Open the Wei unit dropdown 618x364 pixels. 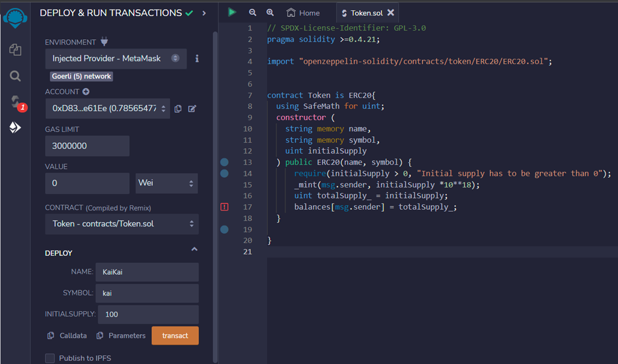pos(167,183)
